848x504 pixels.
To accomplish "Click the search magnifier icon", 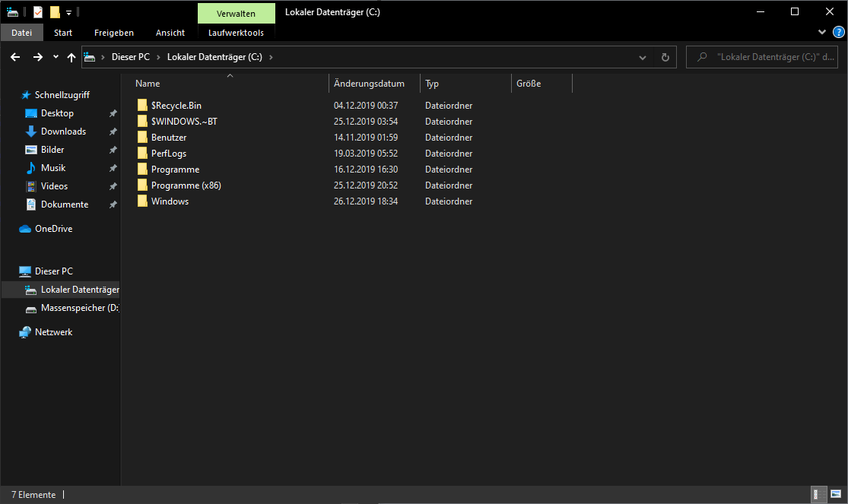I will point(702,57).
